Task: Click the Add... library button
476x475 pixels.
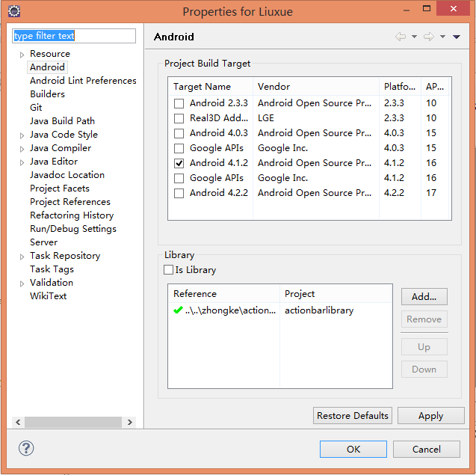Action: tap(424, 296)
